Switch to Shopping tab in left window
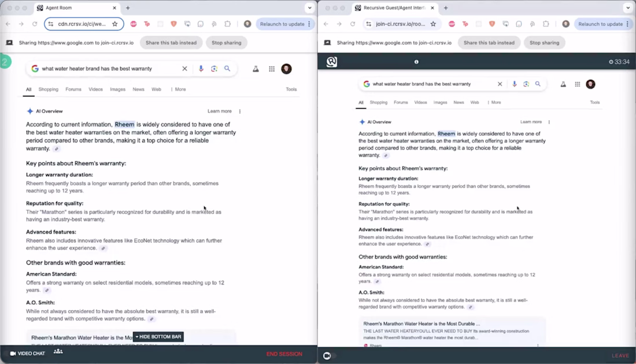This screenshot has height=364, width=636. coord(48,89)
